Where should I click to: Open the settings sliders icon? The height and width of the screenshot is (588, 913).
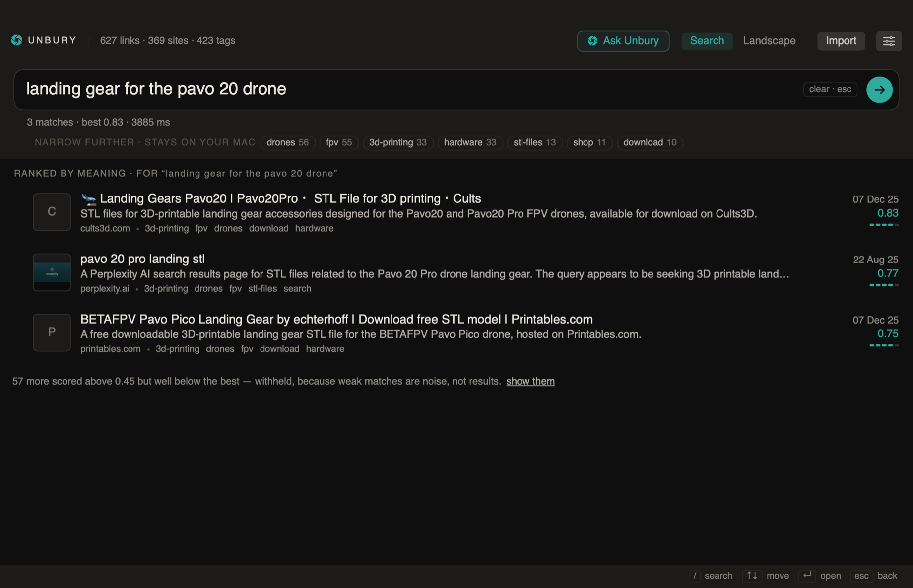[889, 41]
